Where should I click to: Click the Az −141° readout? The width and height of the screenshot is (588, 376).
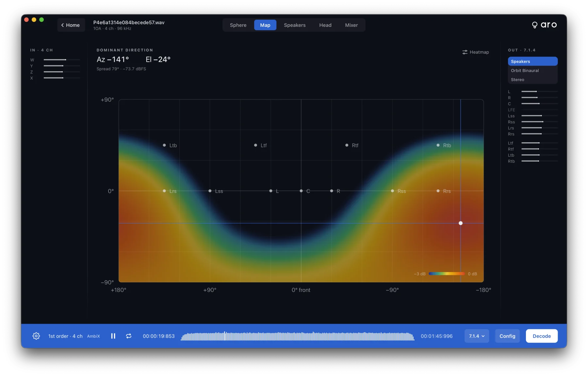[113, 60]
